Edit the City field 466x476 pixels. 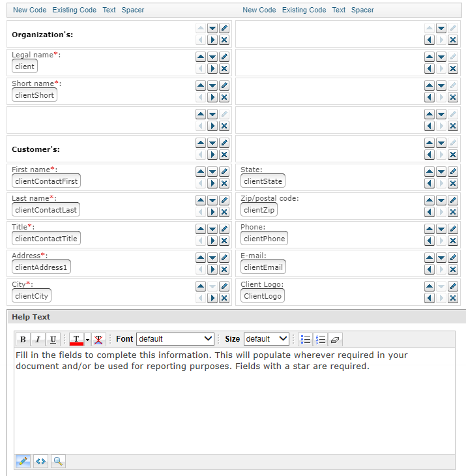(224, 286)
